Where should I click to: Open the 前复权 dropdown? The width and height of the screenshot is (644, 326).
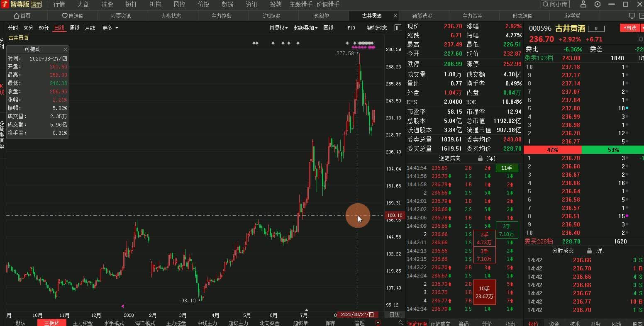pos(278,28)
